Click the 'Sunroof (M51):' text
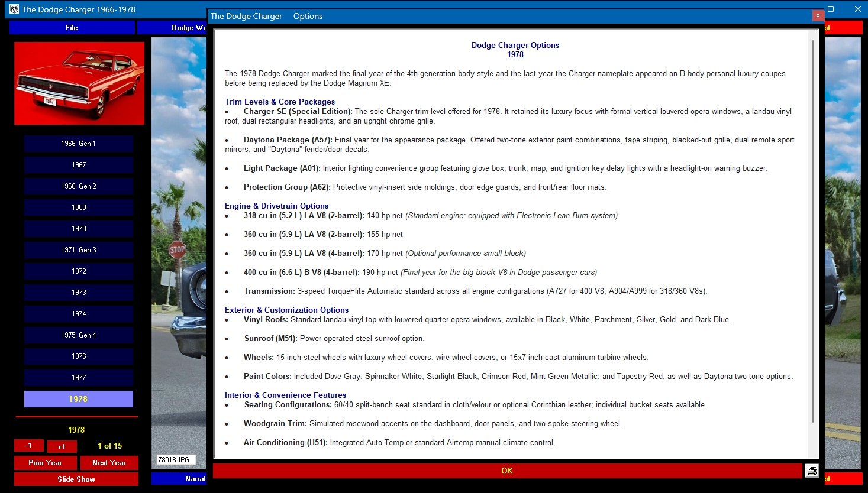Screen dimensions: 868x493 click(272, 338)
